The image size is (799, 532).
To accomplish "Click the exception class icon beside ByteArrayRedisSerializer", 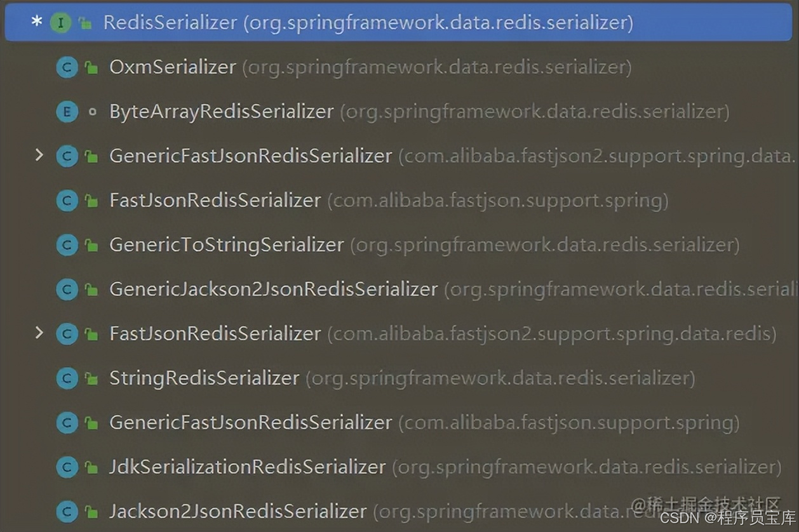I will (67, 111).
